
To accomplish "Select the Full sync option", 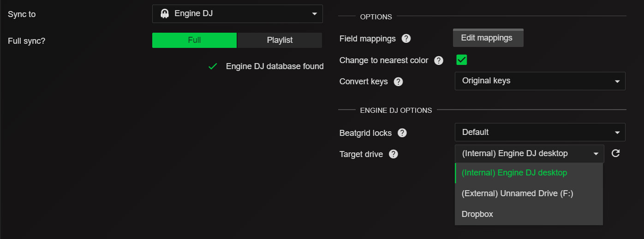I will pos(194,40).
